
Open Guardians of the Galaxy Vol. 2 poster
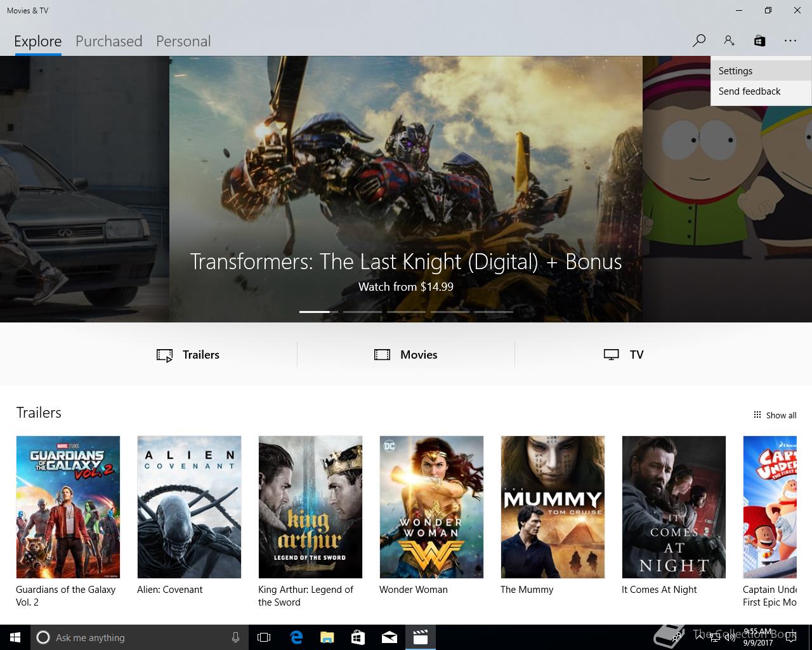coord(68,507)
